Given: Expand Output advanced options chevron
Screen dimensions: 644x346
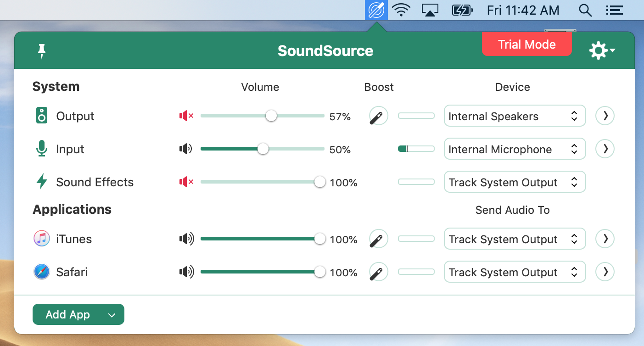Looking at the screenshot, I should [605, 116].
